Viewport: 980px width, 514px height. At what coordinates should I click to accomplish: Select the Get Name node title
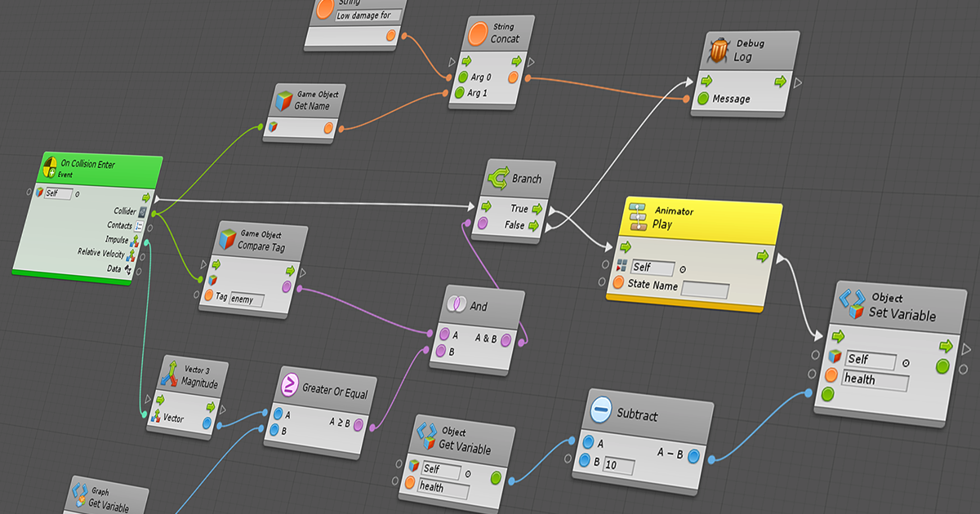coord(311,106)
